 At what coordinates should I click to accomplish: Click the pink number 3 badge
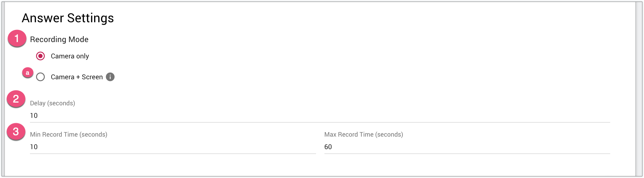click(x=16, y=132)
